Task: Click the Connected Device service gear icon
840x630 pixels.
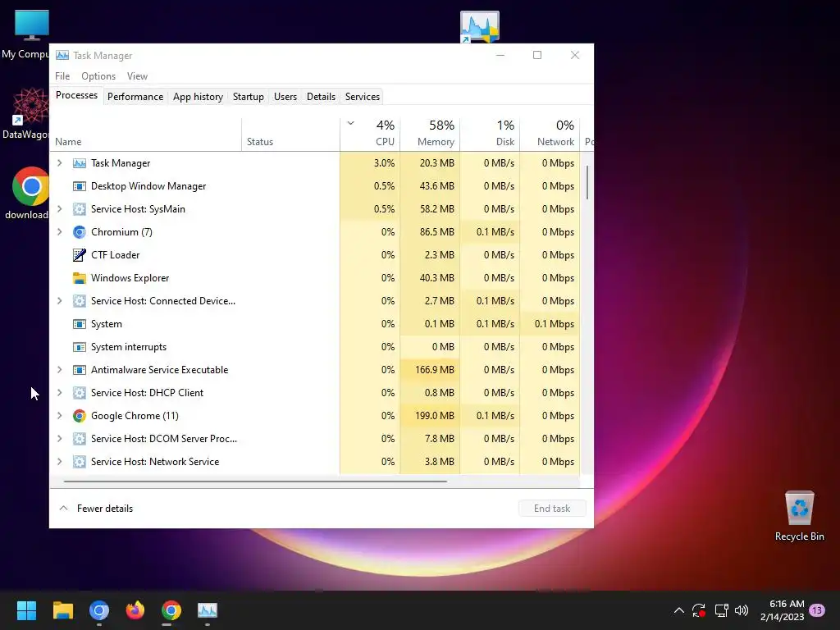Action: pos(80,301)
